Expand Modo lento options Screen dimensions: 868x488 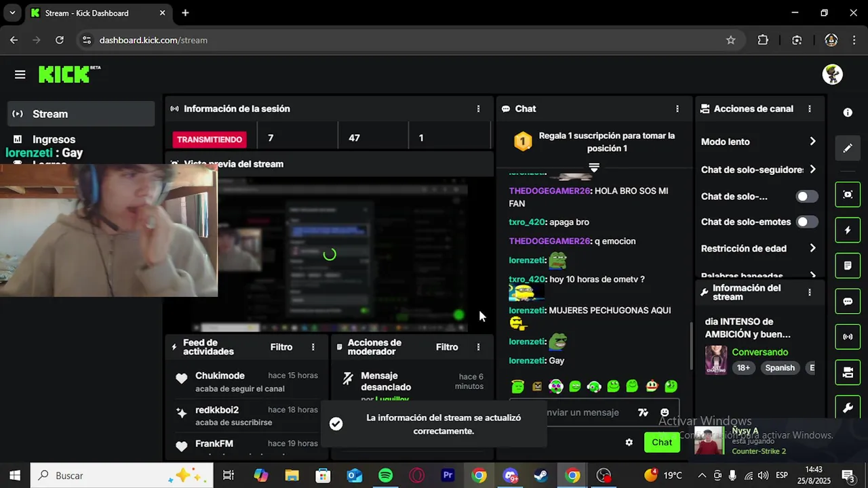point(812,142)
